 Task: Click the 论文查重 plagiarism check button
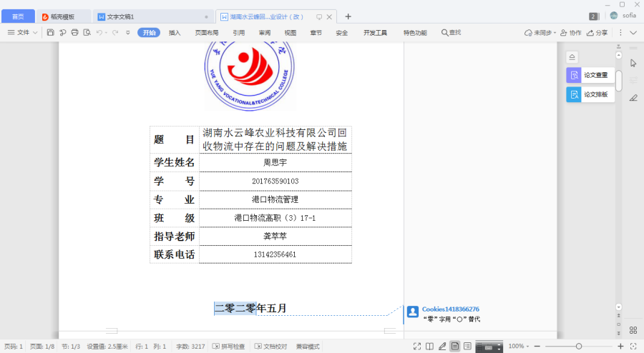[590, 75]
